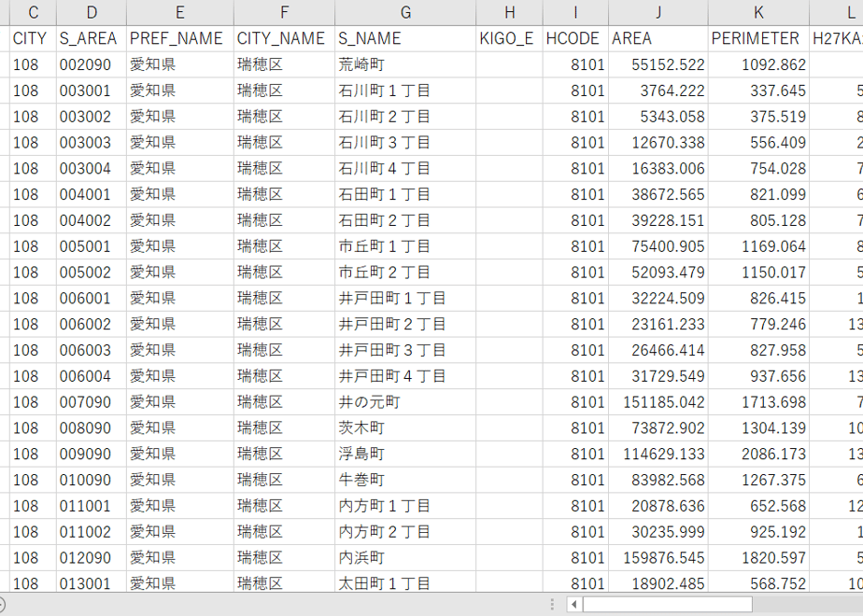Click the horizontal scrollbar left arrow
The width and height of the screenshot is (863, 616).
click(574, 605)
